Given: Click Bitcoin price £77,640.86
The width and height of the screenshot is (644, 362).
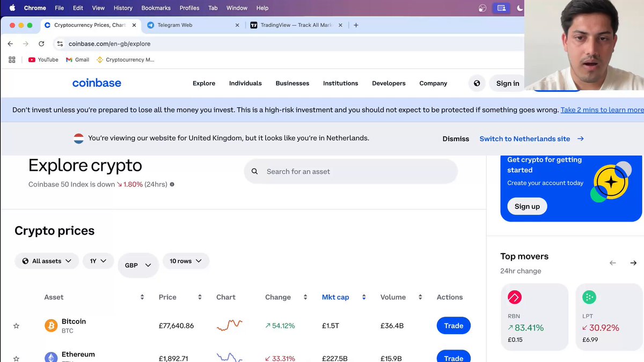Looking at the screenshot, I should click(176, 326).
